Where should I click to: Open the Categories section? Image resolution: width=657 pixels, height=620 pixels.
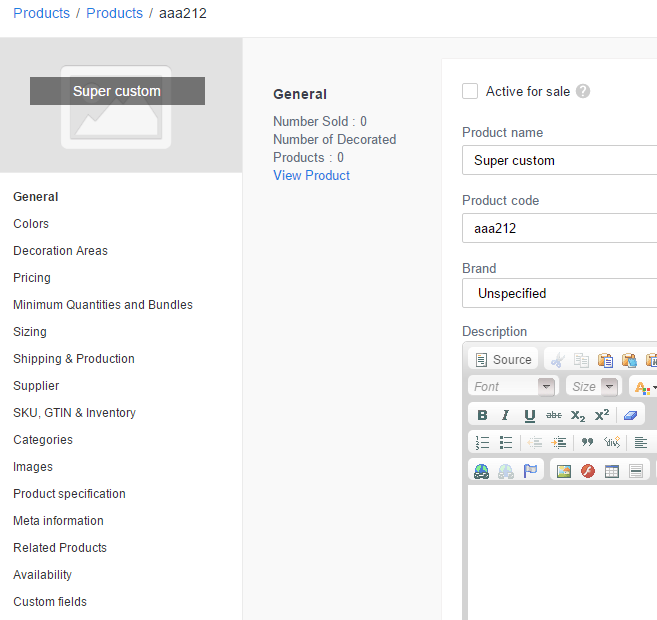click(43, 440)
